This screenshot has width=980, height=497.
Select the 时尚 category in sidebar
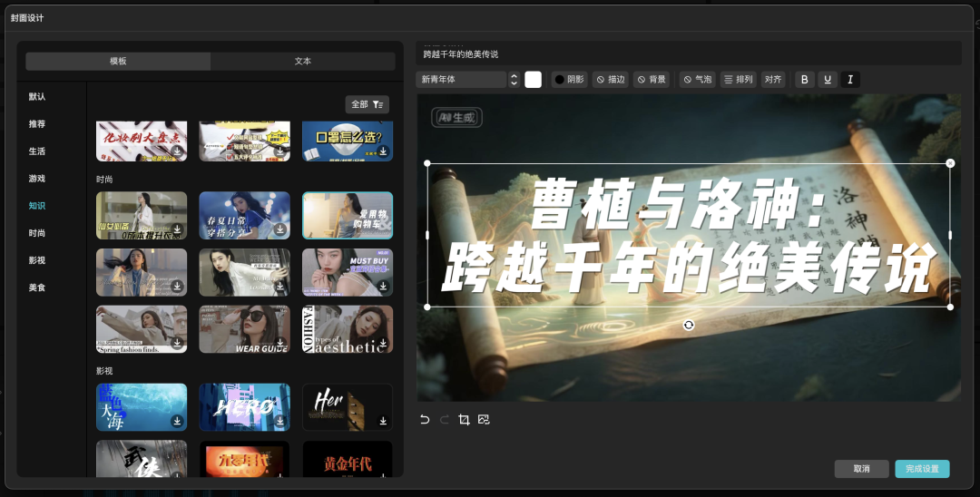pyautogui.click(x=37, y=233)
